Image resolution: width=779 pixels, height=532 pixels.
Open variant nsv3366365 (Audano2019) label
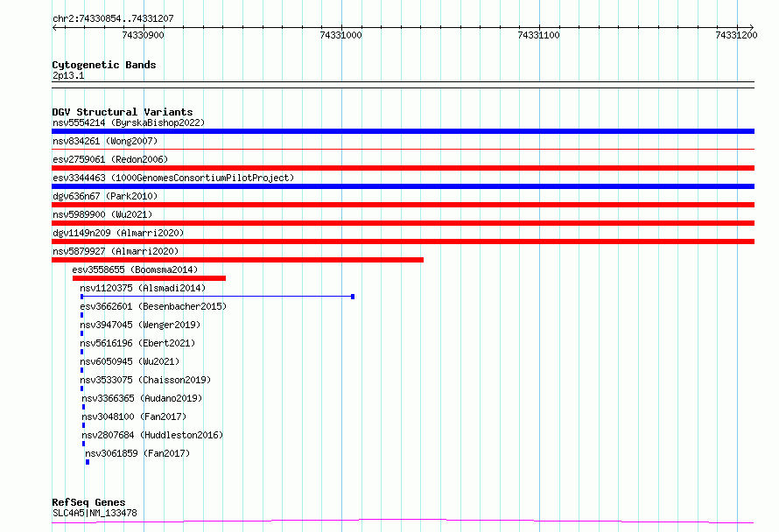(x=142, y=398)
